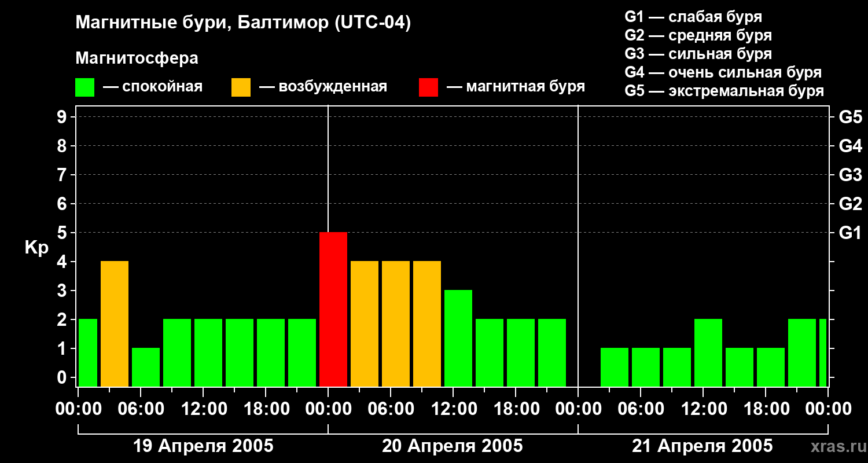Click the '18:00' tick label above 19 Апреля
Viewport: 868px width, 463px height.
[266, 409]
